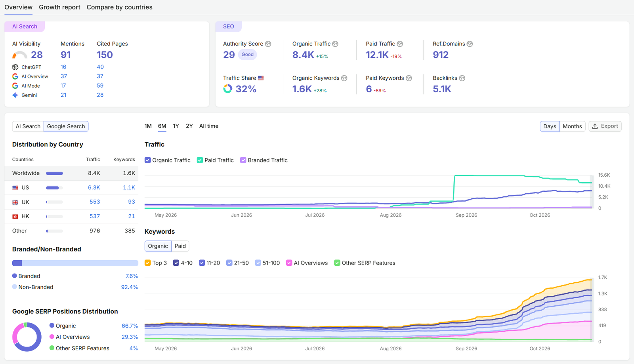Click the UK flag in country list

15,202
